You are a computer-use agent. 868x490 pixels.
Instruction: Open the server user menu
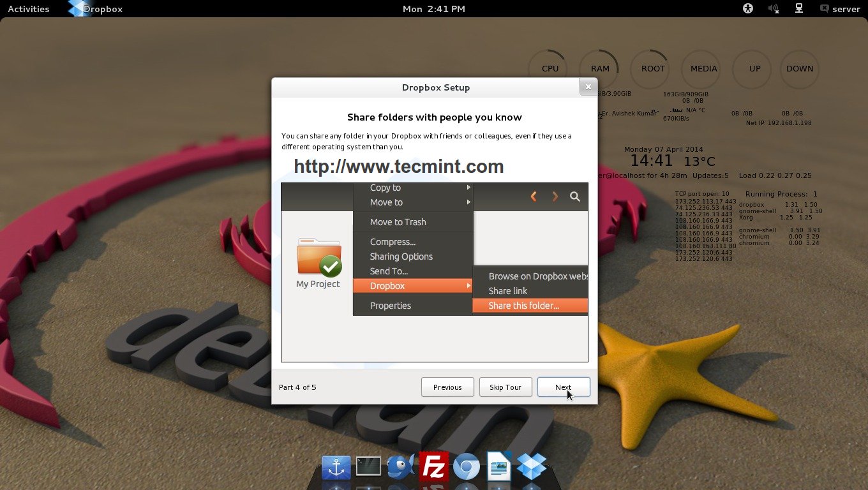[x=840, y=9]
